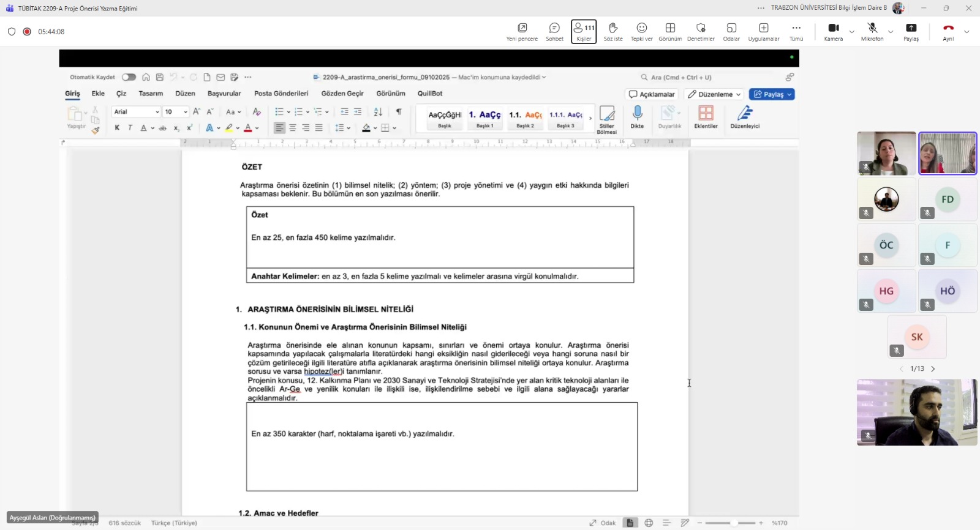This screenshot has width=980, height=530.
Task: Adjust the zoom slider in status bar
Action: (734, 523)
